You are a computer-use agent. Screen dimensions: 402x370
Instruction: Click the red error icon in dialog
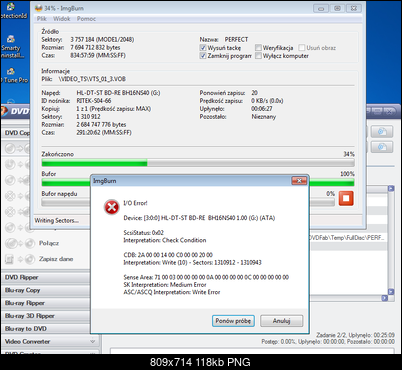112,207
